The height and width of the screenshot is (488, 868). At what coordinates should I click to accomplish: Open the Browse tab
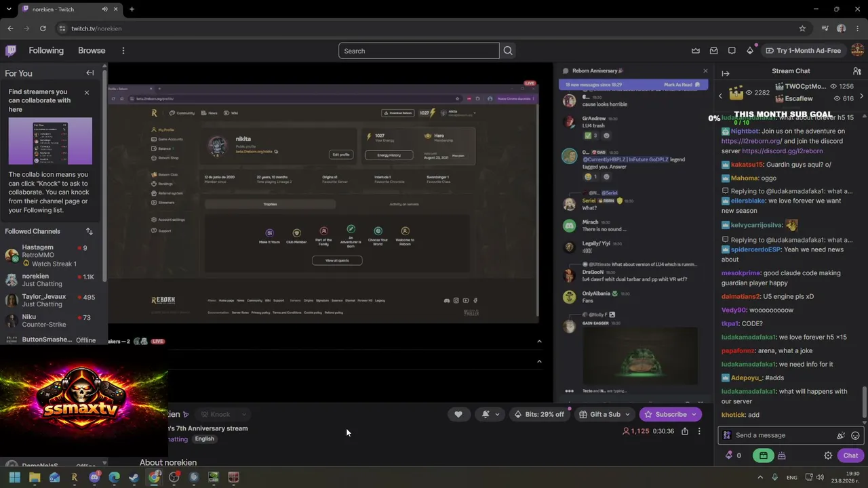tap(92, 51)
